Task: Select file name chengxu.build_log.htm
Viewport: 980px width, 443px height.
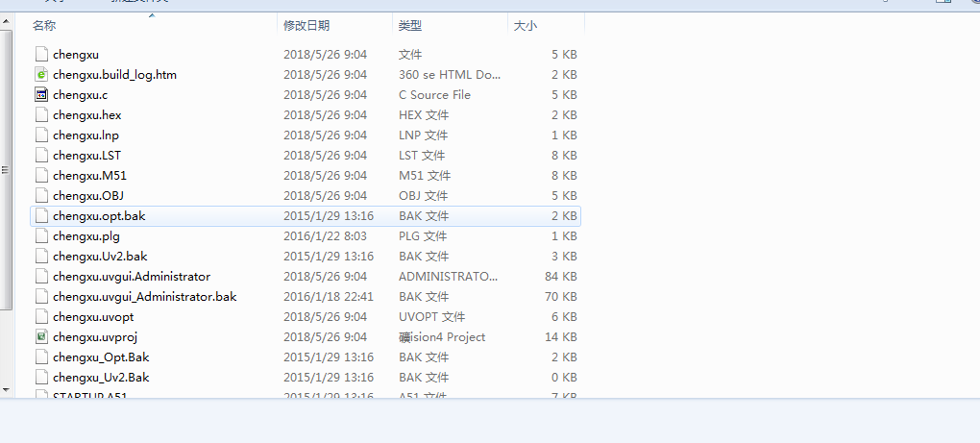Action: click(114, 74)
